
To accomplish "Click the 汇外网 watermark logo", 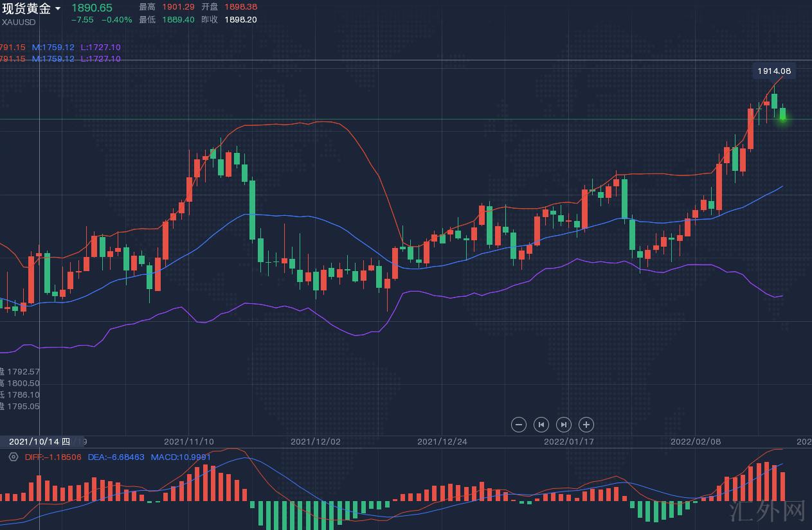I will [x=768, y=511].
